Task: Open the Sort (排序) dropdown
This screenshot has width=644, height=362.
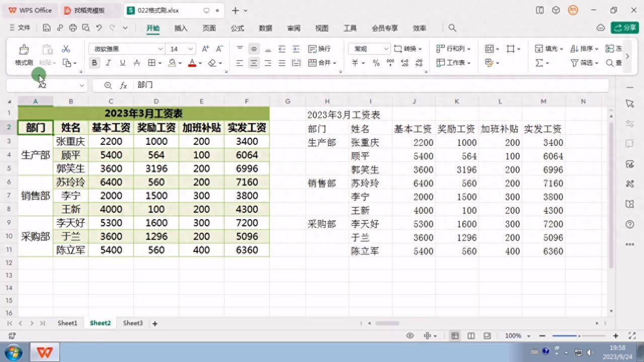Action: 584,49
